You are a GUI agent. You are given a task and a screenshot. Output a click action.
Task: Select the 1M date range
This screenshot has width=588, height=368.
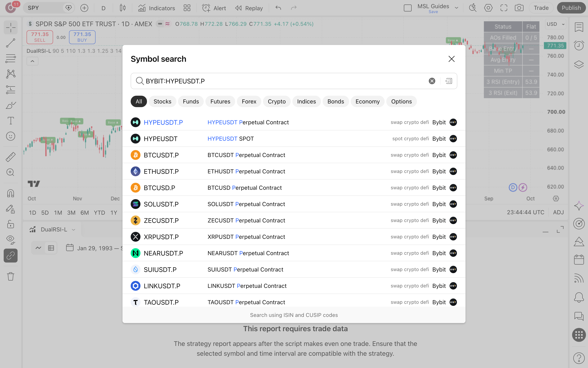[x=58, y=212]
